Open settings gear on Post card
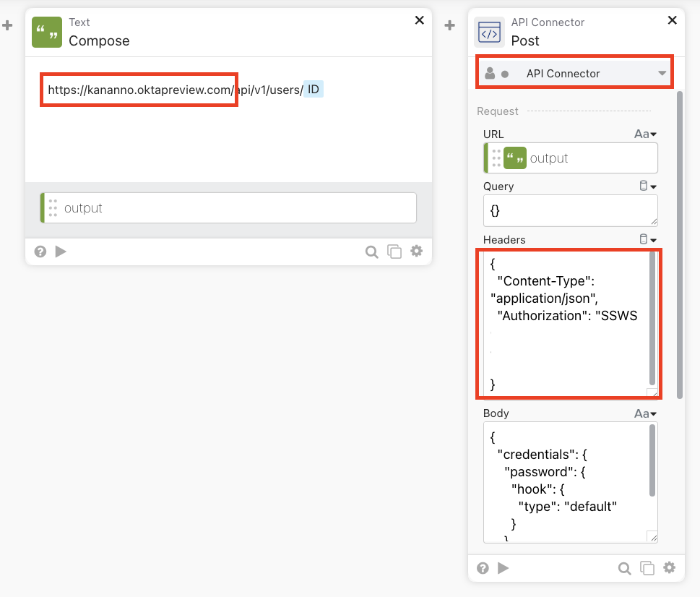The height and width of the screenshot is (597, 700). coord(670,567)
